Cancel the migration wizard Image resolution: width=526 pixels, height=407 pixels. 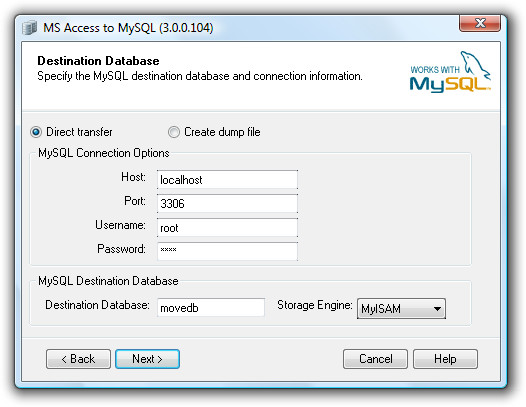pyautogui.click(x=375, y=359)
